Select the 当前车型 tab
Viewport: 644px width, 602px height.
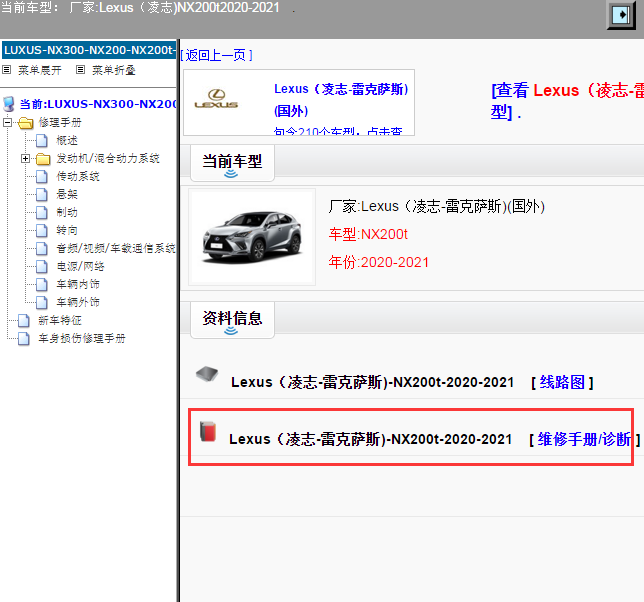232,163
